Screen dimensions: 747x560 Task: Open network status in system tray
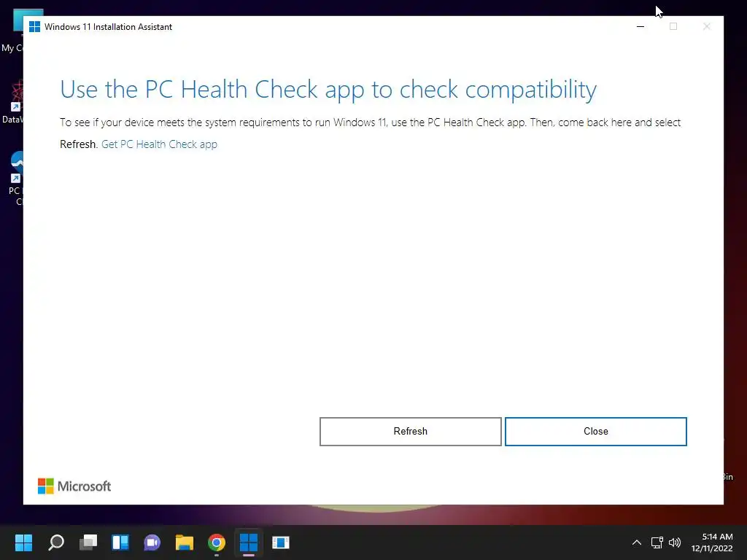[657, 542]
